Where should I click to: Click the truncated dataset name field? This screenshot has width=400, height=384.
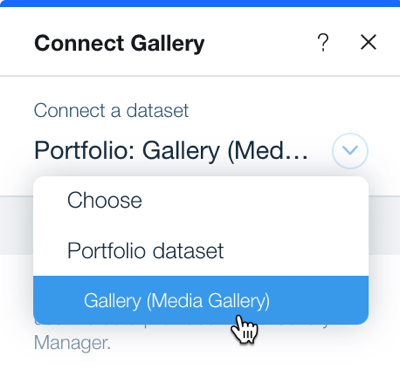click(171, 151)
